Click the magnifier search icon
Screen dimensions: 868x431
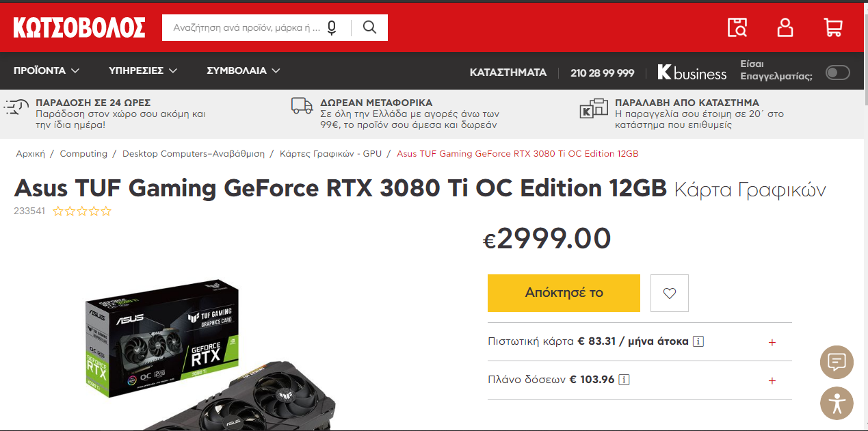pos(369,27)
